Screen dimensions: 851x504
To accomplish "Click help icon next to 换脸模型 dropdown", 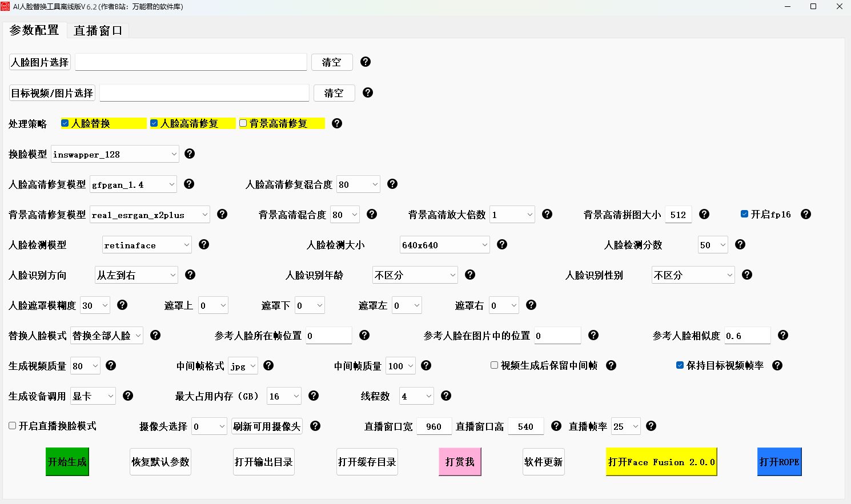I will coord(190,154).
